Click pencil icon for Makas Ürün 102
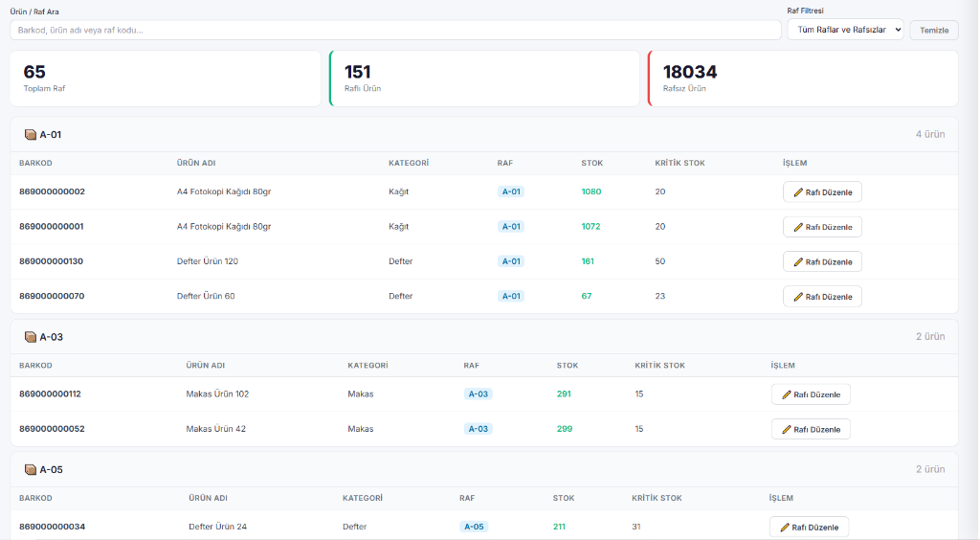This screenshot has width=980, height=540. point(787,394)
